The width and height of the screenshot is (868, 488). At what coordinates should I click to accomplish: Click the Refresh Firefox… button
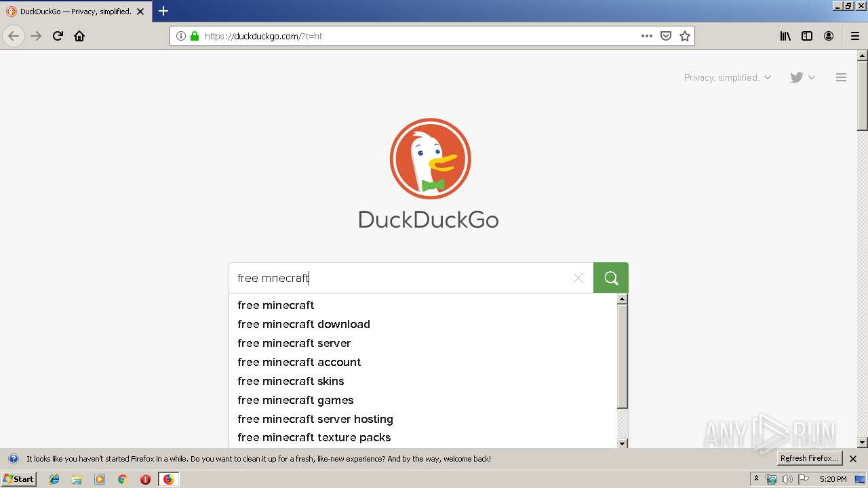pos(809,458)
